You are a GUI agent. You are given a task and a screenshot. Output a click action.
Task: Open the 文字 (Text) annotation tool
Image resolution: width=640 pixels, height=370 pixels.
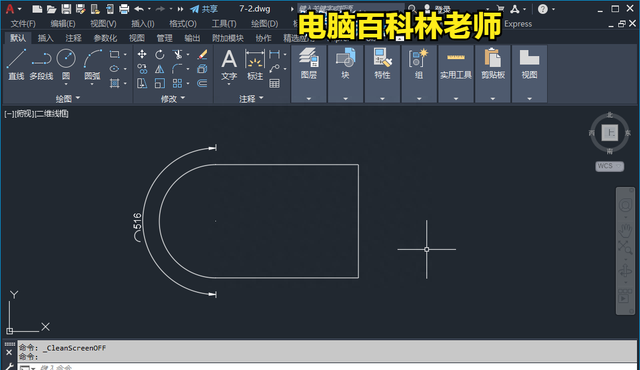229,65
